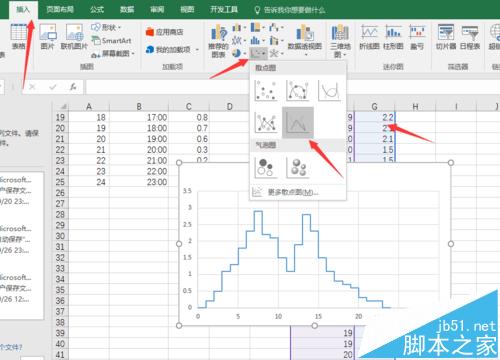Click the chart's horizontal axis label 10
The height and width of the screenshot is (360, 500).
click(x=278, y=316)
